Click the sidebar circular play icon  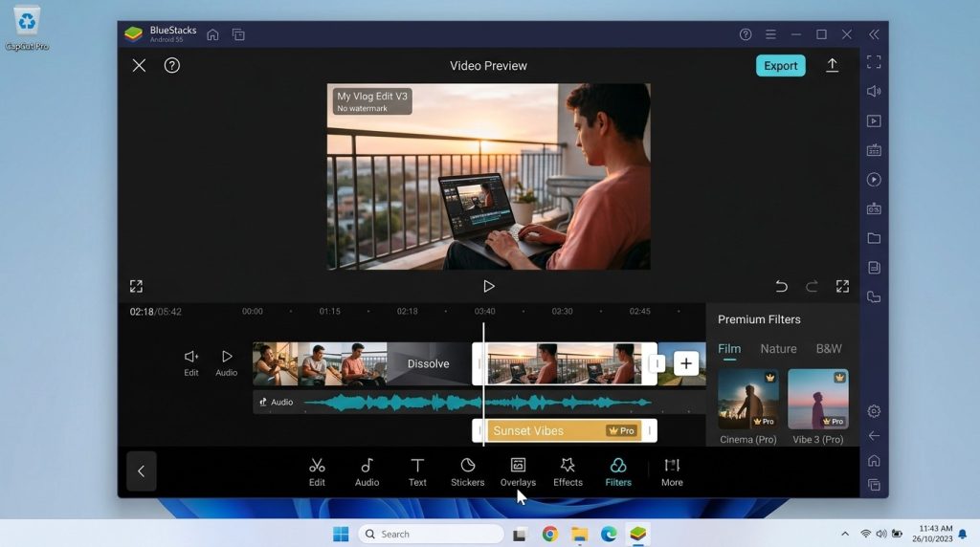[874, 180]
